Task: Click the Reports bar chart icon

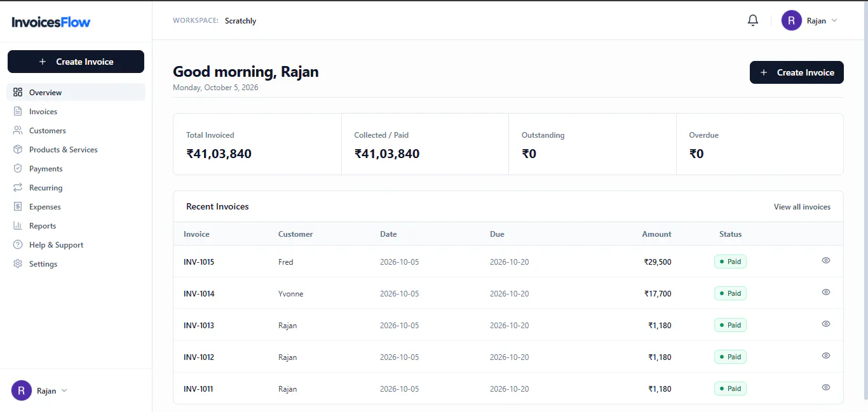Action: click(18, 225)
